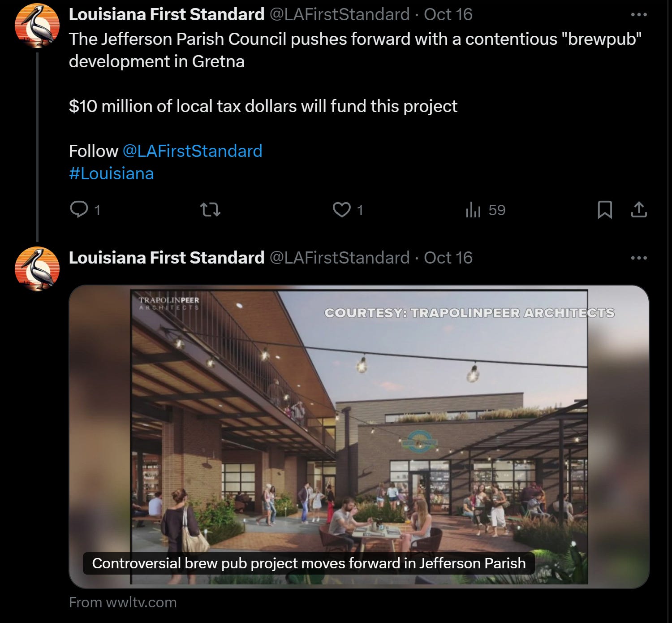The height and width of the screenshot is (623, 672).
Task: Toggle retweet on the brewpub post
Action: [x=211, y=210]
